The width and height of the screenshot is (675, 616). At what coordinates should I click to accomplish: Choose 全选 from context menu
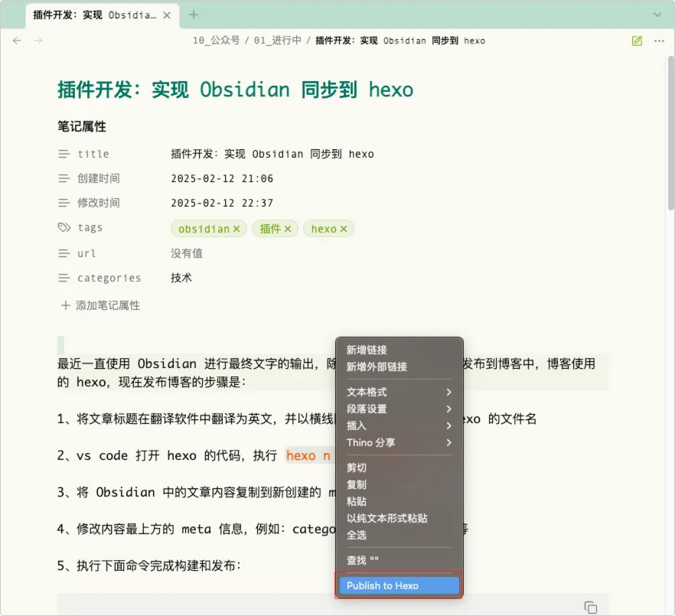[x=399, y=535]
